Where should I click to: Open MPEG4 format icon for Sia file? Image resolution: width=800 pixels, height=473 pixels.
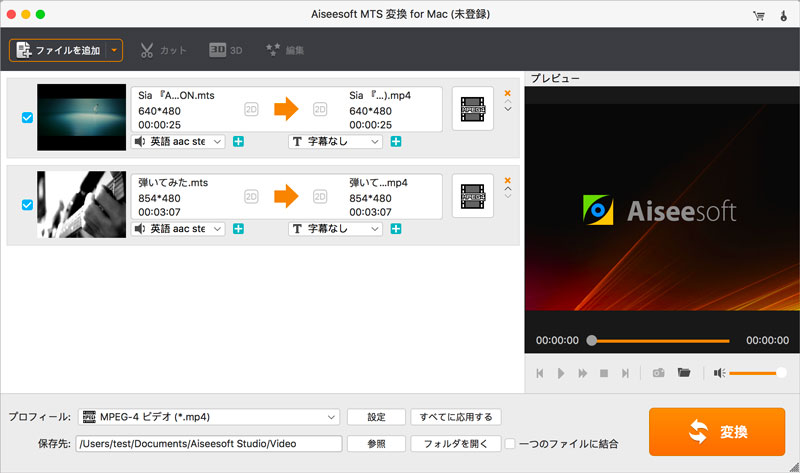point(473,109)
